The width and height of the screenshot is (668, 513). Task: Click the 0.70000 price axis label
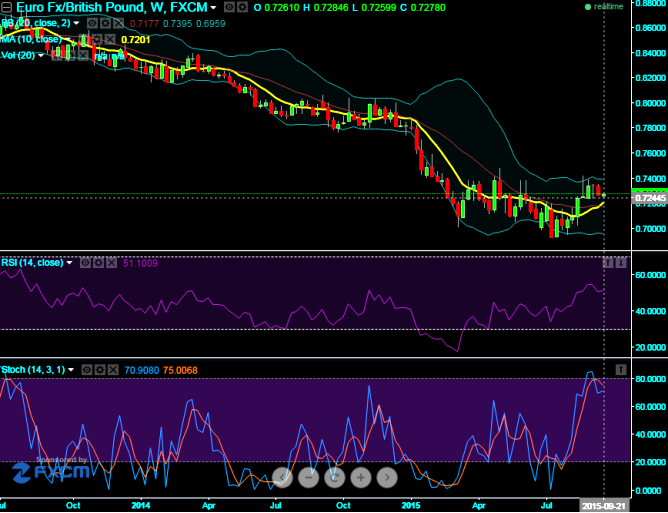651,228
